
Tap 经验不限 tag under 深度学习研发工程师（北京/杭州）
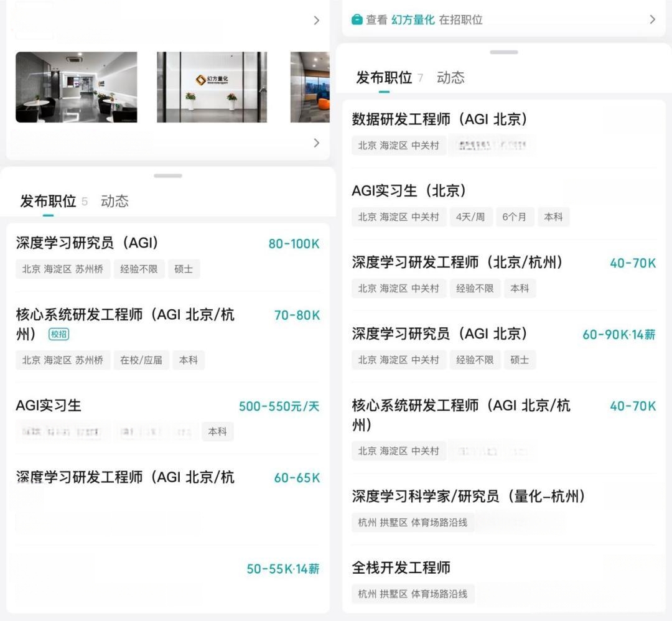coord(475,289)
